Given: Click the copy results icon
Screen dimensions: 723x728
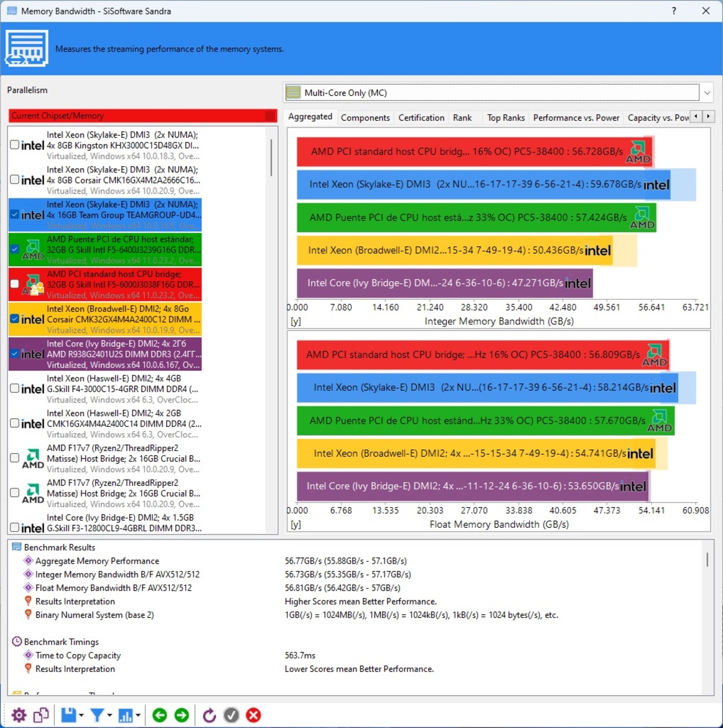Looking at the screenshot, I should point(41,715).
